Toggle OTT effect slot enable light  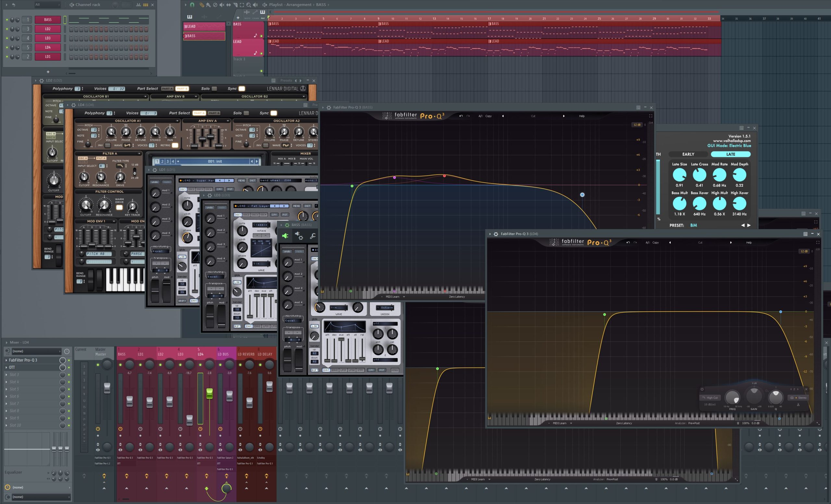(x=69, y=367)
